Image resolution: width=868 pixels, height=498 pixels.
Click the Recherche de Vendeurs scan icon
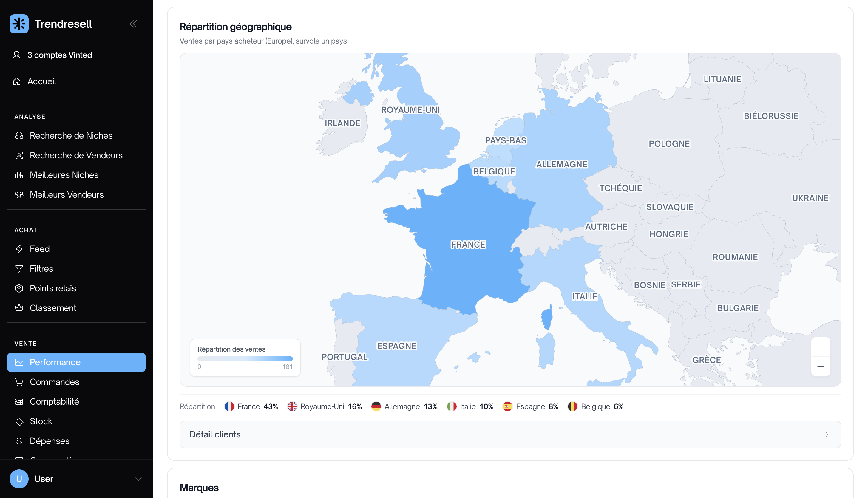pyautogui.click(x=19, y=155)
